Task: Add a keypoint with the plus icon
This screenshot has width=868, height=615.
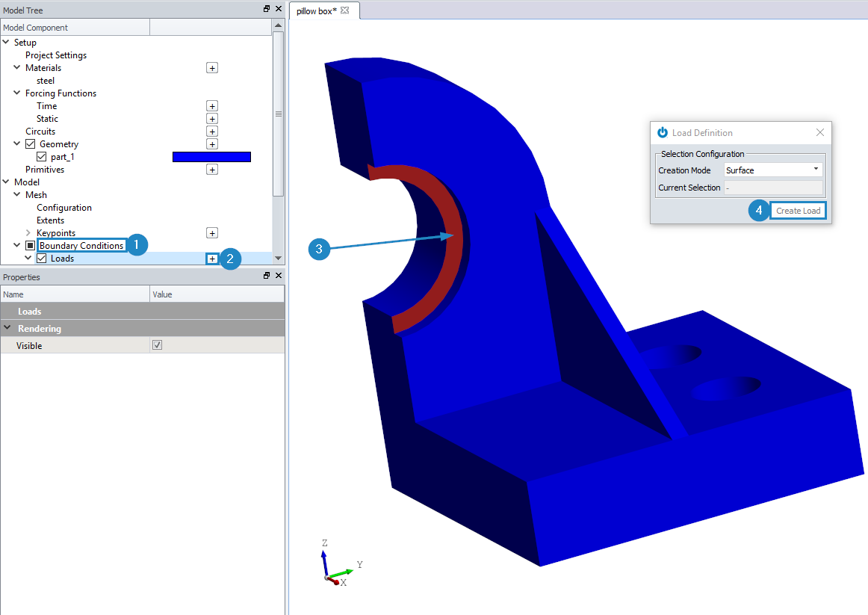Action: 212,233
